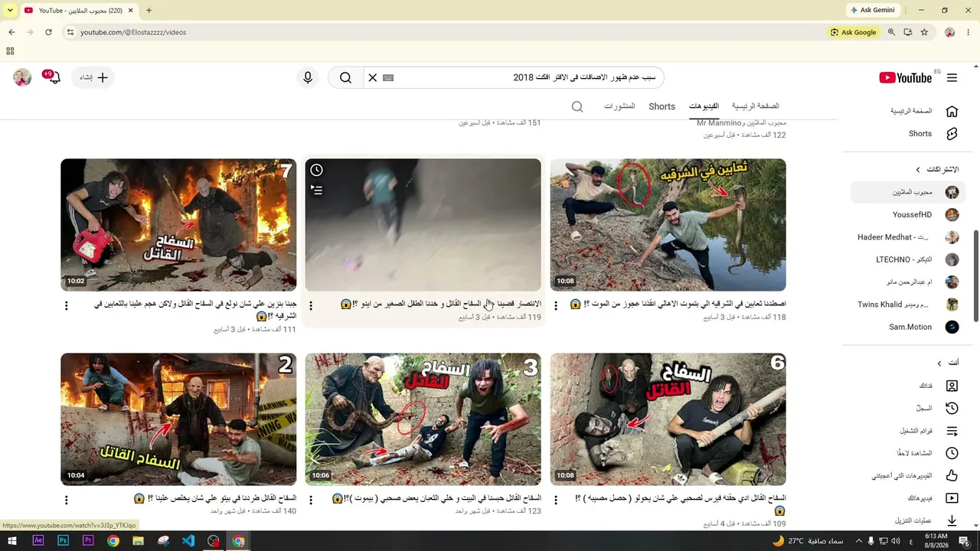
Task: Open options for the طردنا في بيتو video
Action: coord(66,500)
